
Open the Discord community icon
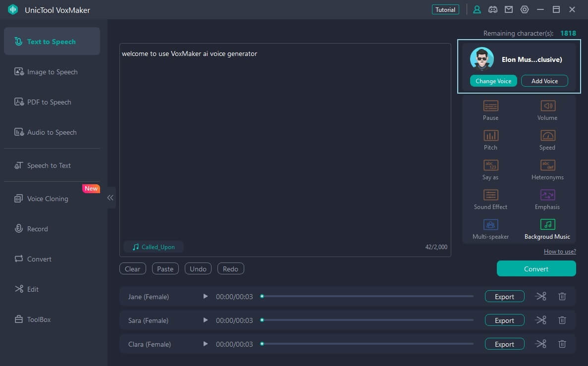(x=492, y=9)
